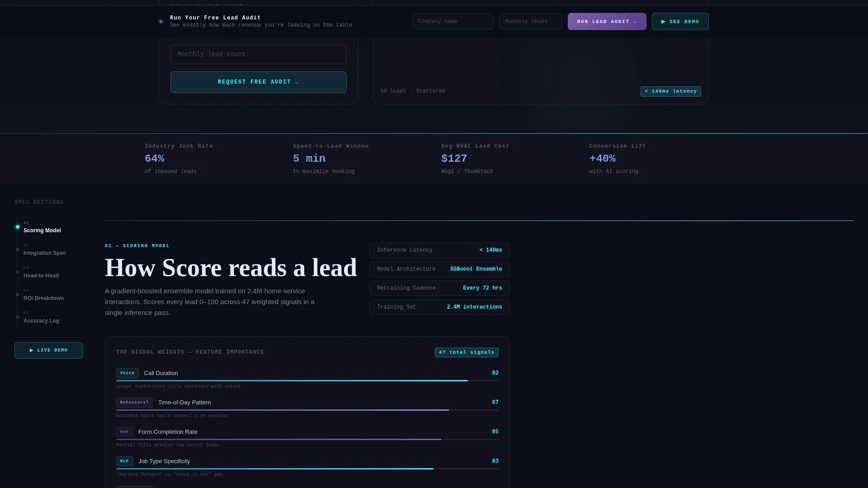Click the Monthly leads field in top bar
868x488 pixels.
tap(530, 22)
